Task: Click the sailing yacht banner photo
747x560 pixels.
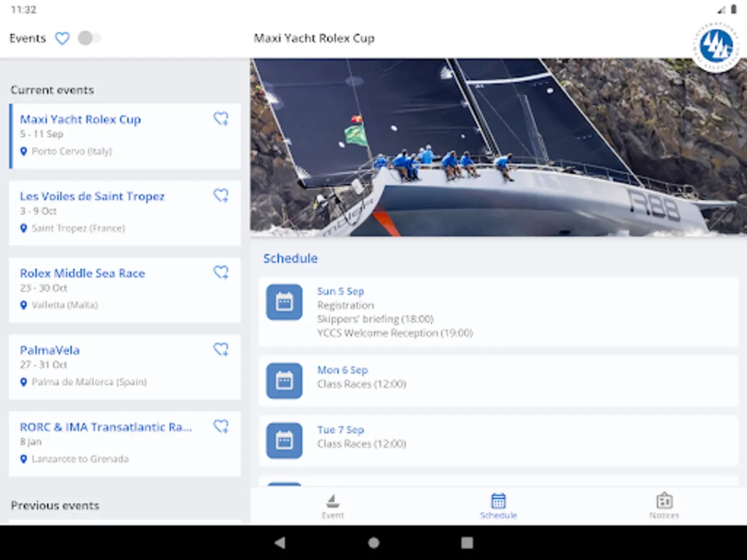Action: [499, 147]
